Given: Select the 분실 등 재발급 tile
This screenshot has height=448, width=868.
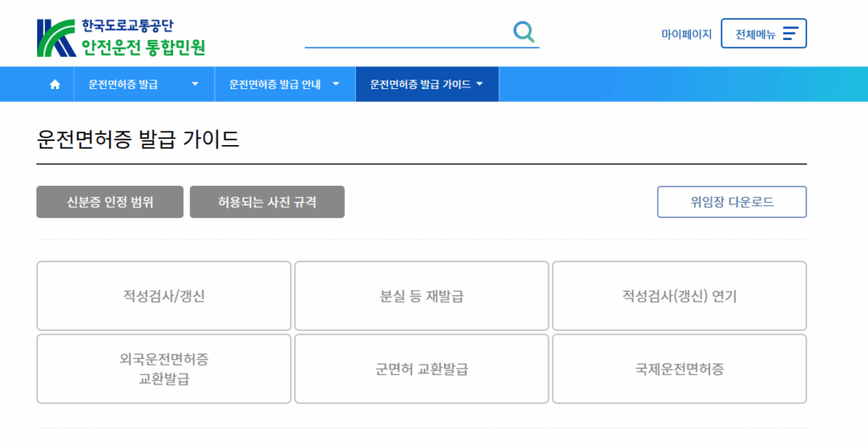Looking at the screenshot, I should (421, 296).
